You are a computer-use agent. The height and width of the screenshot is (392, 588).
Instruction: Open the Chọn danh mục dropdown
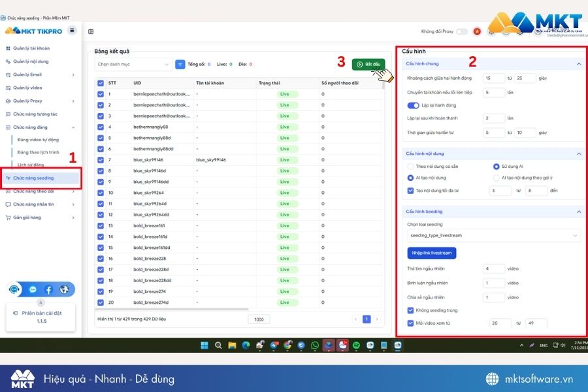(133, 65)
